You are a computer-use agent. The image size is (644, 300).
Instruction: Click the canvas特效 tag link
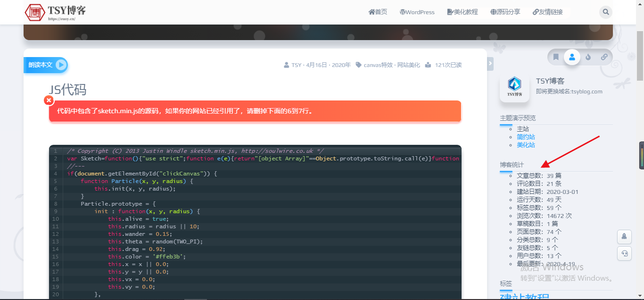click(377, 65)
